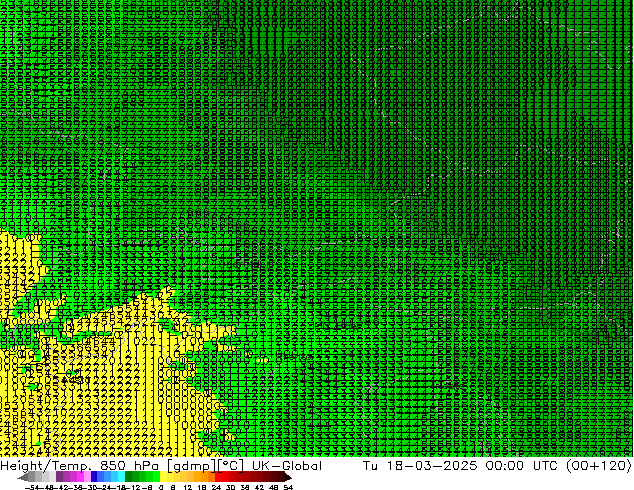The image size is (634, 490).
Task: Click the dark blue swatch in the temperature legend
Action: click(94, 477)
